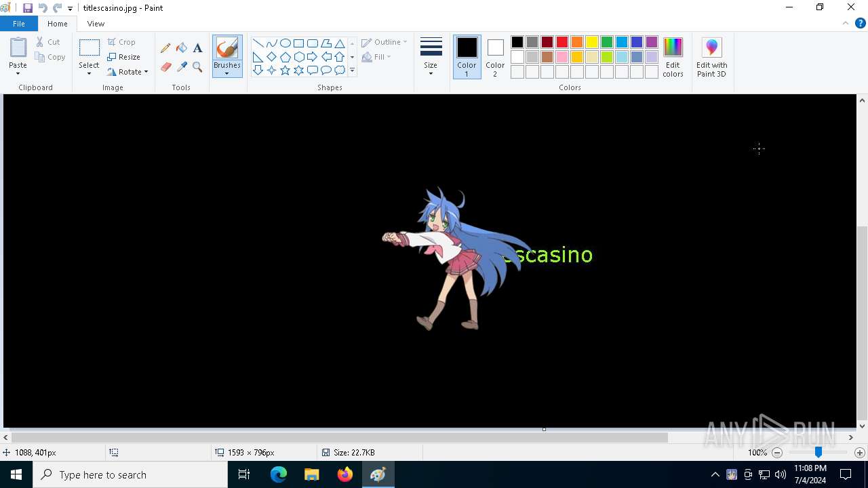Open Microsoft Edge from taskbar

pyautogui.click(x=279, y=474)
